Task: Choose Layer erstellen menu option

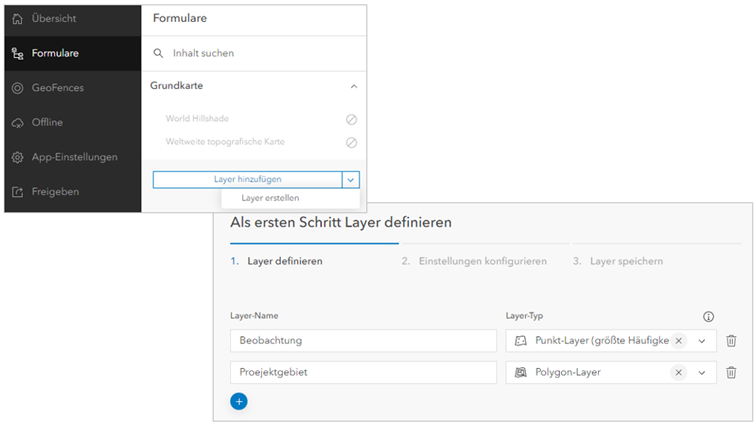Action: [x=270, y=198]
